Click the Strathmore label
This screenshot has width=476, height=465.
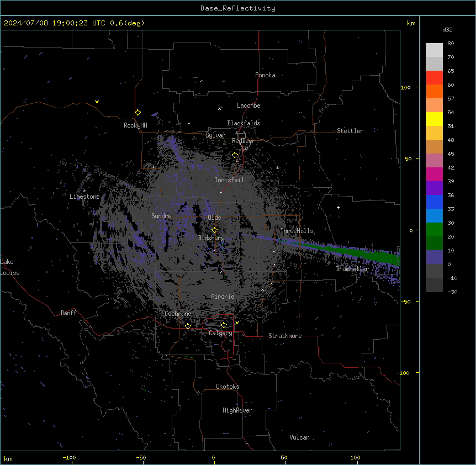point(285,336)
